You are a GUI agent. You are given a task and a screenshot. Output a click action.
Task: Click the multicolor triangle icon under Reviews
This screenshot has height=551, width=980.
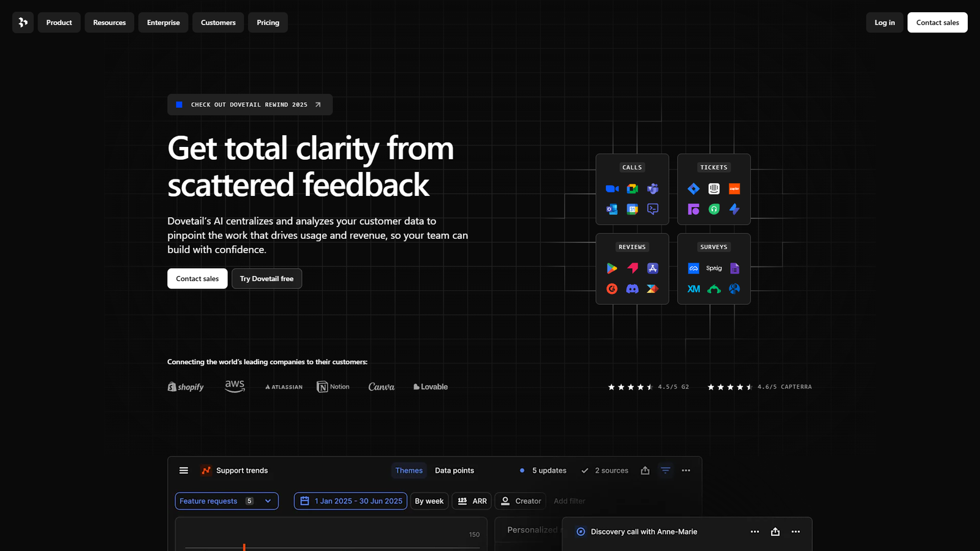653,289
